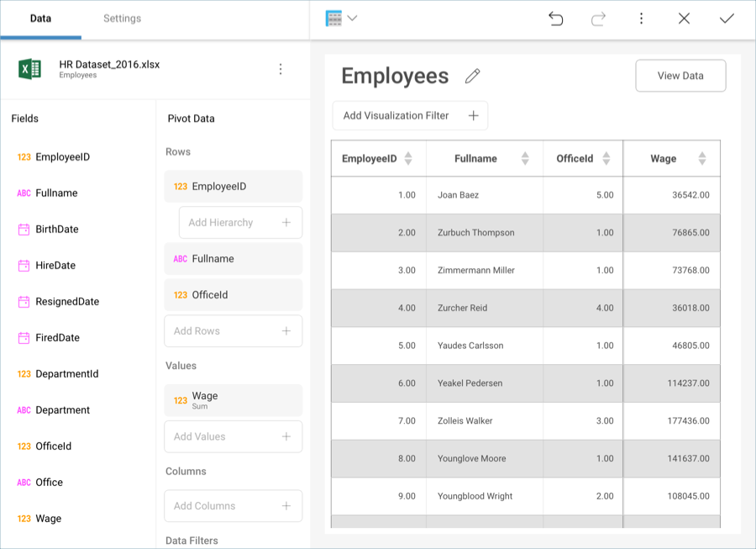The width and height of the screenshot is (756, 549).
Task: Click the Add Columns placeholder
Action: pyautogui.click(x=233, y=506)
